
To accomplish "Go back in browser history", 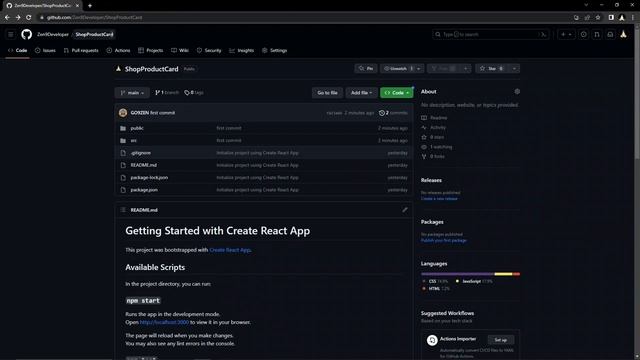I will coord(7,18).
